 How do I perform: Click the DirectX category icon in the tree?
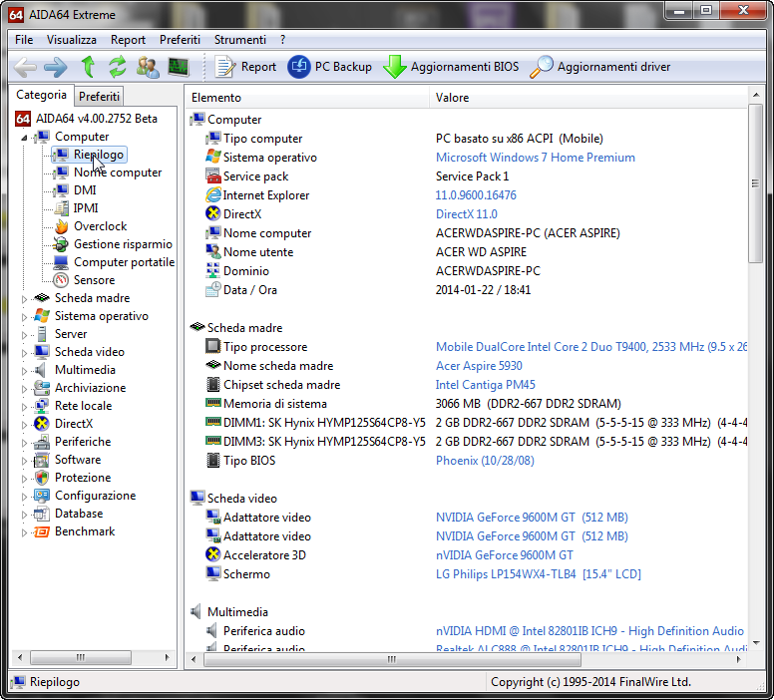[42, 424]
